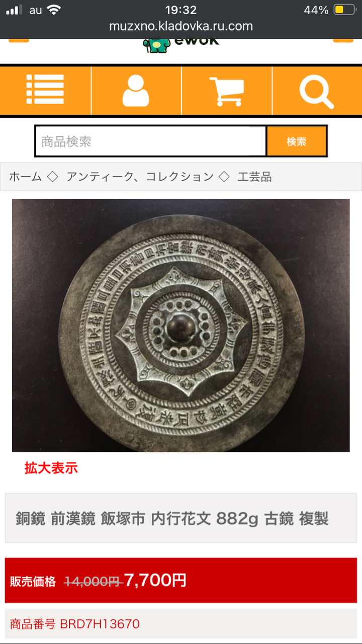
Task: Open 工芸品 breadcrumb category
Action: pyautogui.click(x=254, y=177)
